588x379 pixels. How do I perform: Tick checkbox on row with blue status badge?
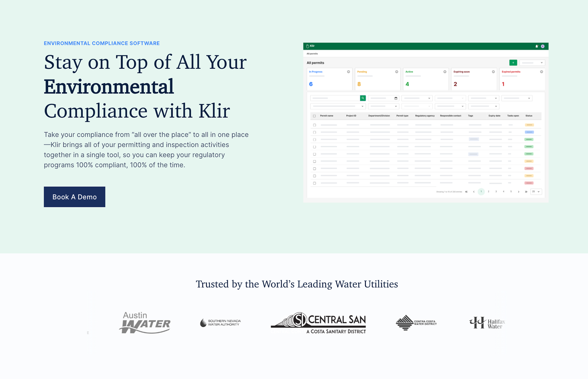(x=314, y=132)
